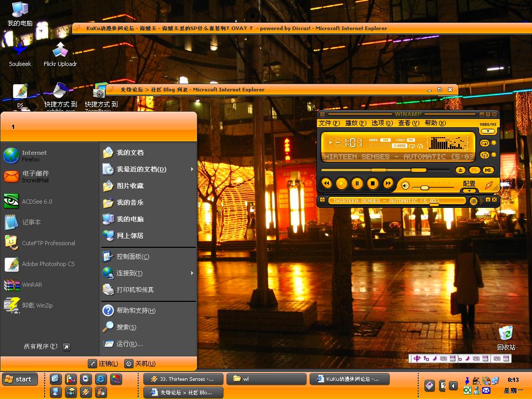Open Winamp's 选项(O) menu

tap(382, 123)
